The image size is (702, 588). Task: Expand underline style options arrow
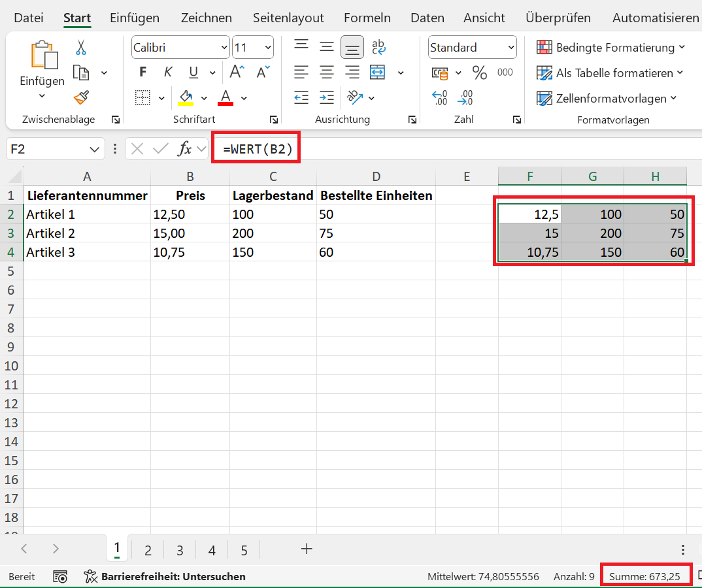point(212,73)
